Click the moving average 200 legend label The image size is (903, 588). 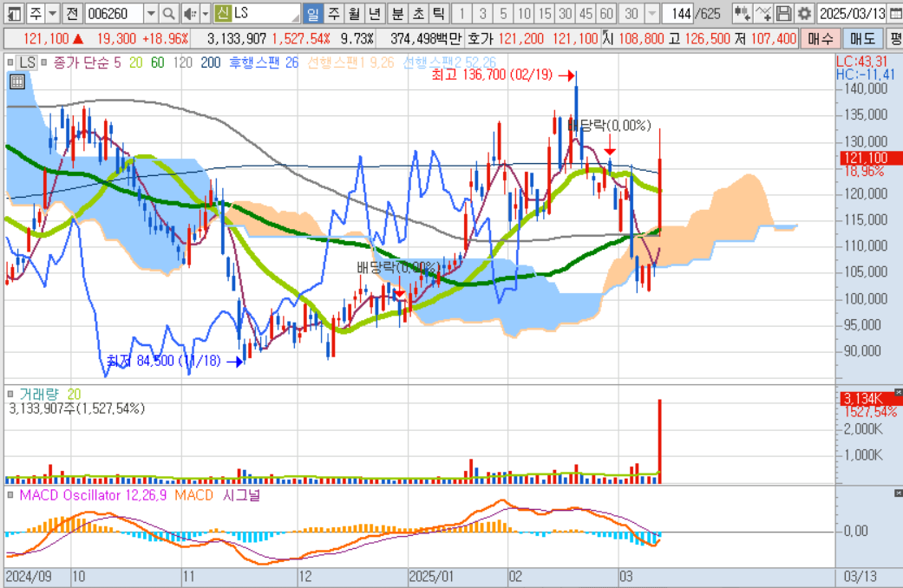(211, 62)
